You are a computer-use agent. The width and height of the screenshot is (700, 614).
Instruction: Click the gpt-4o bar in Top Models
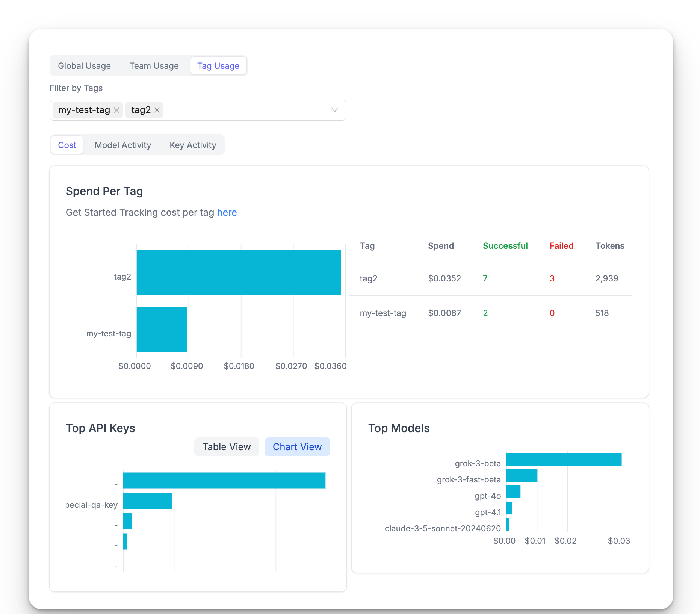(513, 492)
